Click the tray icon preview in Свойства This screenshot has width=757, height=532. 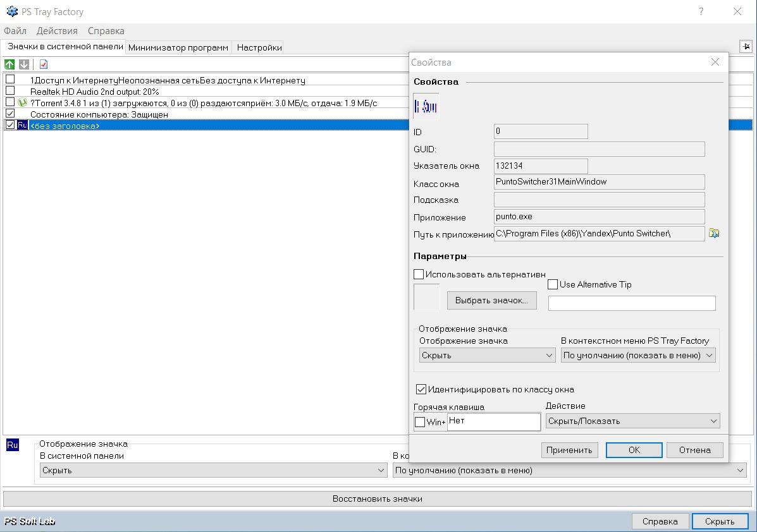(x=426, y=106)
